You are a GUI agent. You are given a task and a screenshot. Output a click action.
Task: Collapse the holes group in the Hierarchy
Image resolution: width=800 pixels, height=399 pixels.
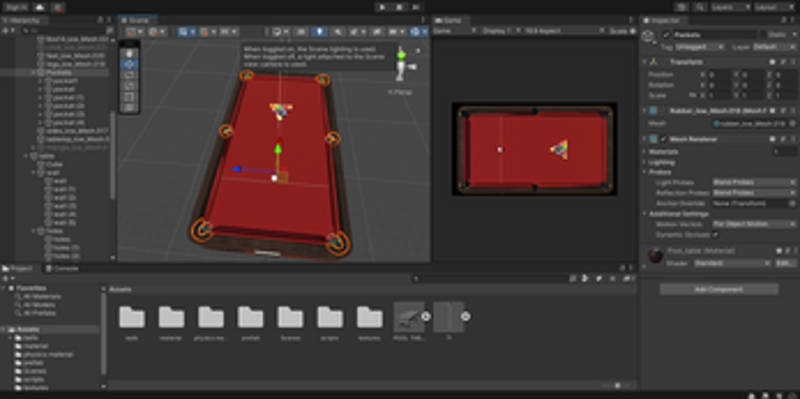click(33, 231)
